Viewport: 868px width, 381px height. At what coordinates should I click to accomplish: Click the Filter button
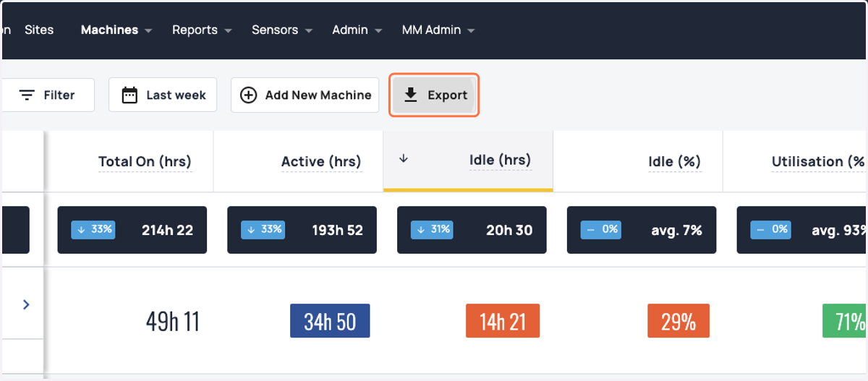[x=47, y=95]
